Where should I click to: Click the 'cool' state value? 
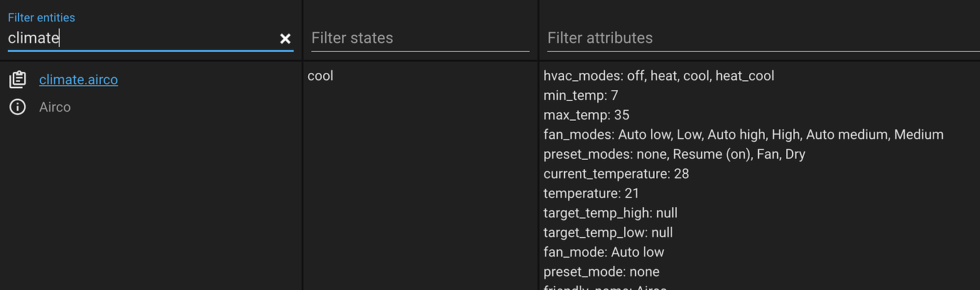click(320, 75)
